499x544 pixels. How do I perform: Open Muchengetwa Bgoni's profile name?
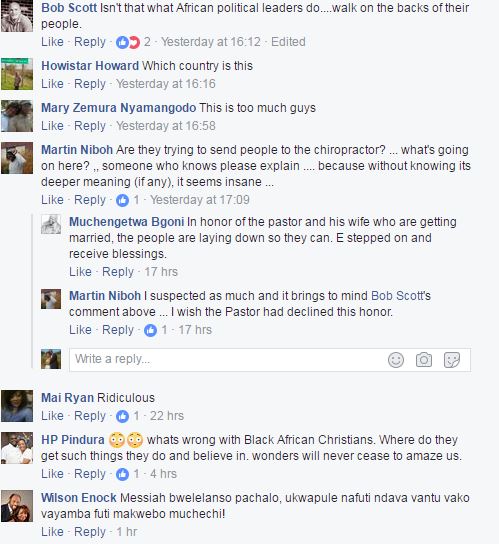tap(126, 222)
